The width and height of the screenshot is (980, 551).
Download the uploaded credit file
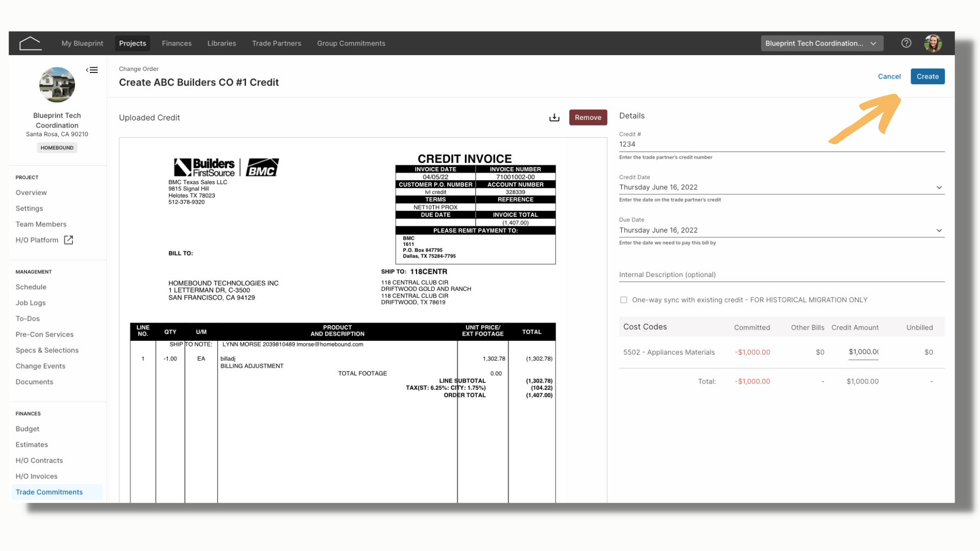click(554, 118)
